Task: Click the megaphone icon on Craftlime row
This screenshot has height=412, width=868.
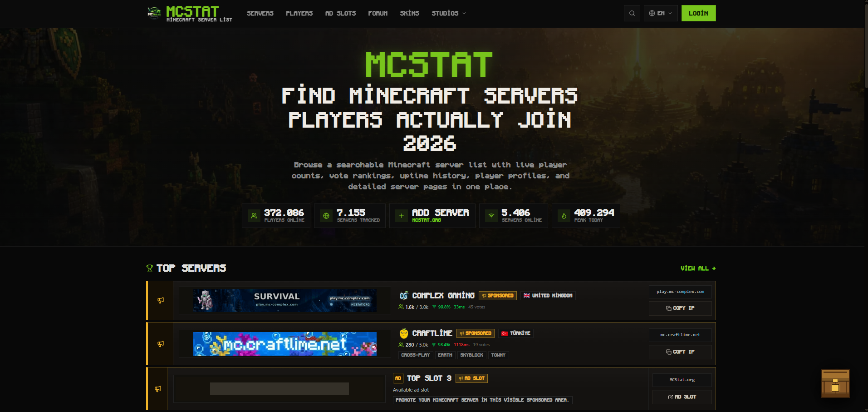Action: tap(161, 344)
